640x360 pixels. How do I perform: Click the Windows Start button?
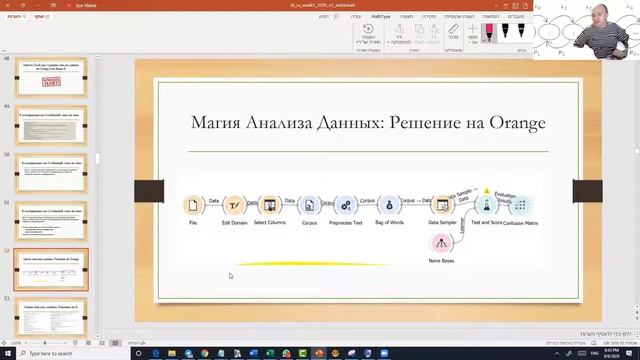point(8,353)
